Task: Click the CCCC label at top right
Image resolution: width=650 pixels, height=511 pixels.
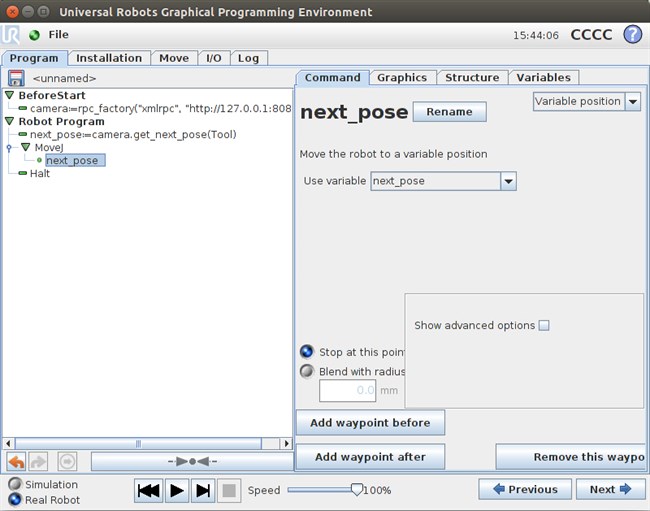Action: (591, 35)
